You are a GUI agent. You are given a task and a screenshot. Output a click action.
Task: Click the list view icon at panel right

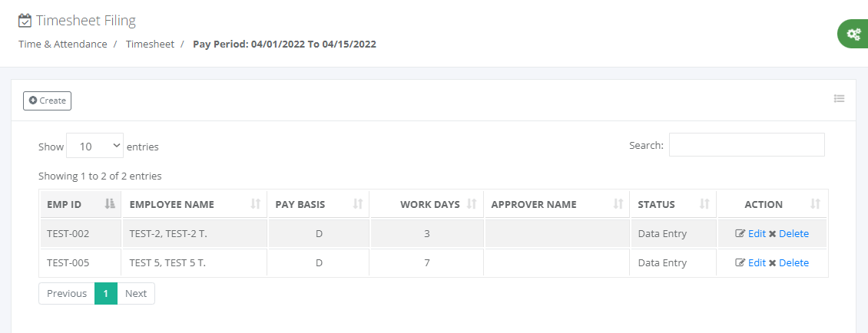pos(840,98)
